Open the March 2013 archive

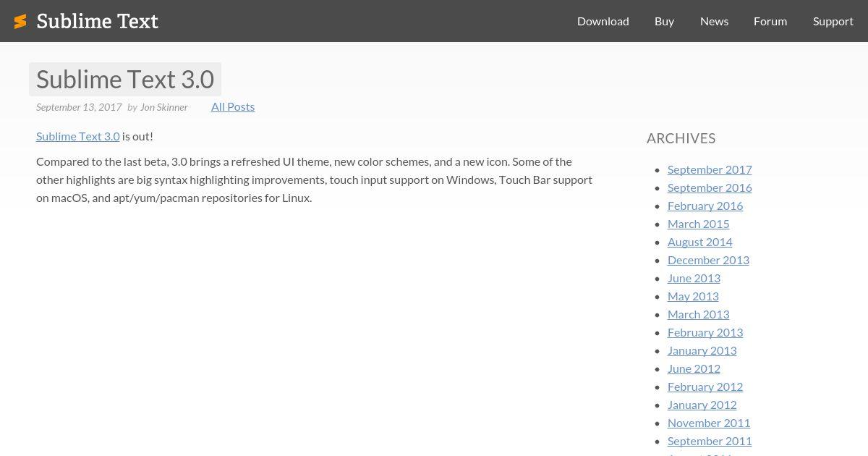(698, 314)
